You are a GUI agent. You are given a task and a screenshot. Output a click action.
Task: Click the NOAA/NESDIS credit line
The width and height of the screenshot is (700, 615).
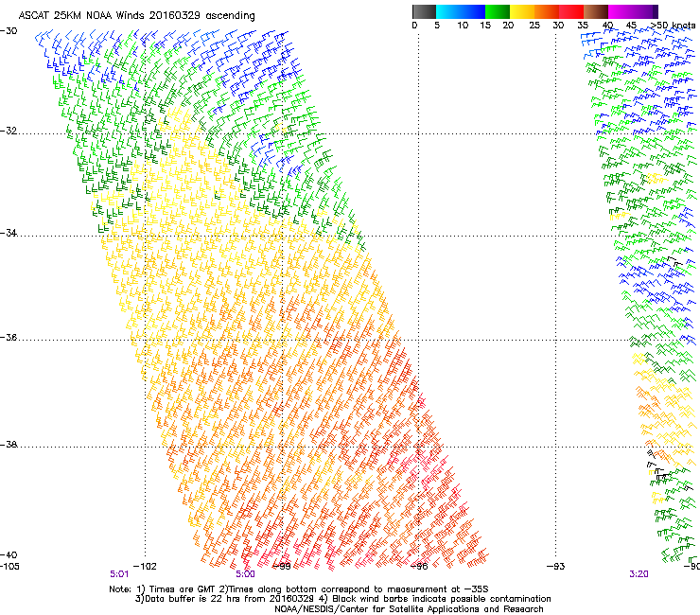click(409, 609)
